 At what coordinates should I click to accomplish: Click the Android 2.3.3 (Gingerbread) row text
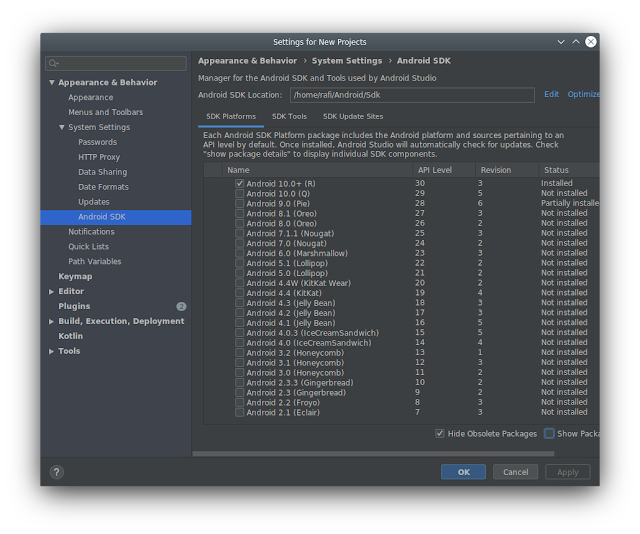pos(300,383)
